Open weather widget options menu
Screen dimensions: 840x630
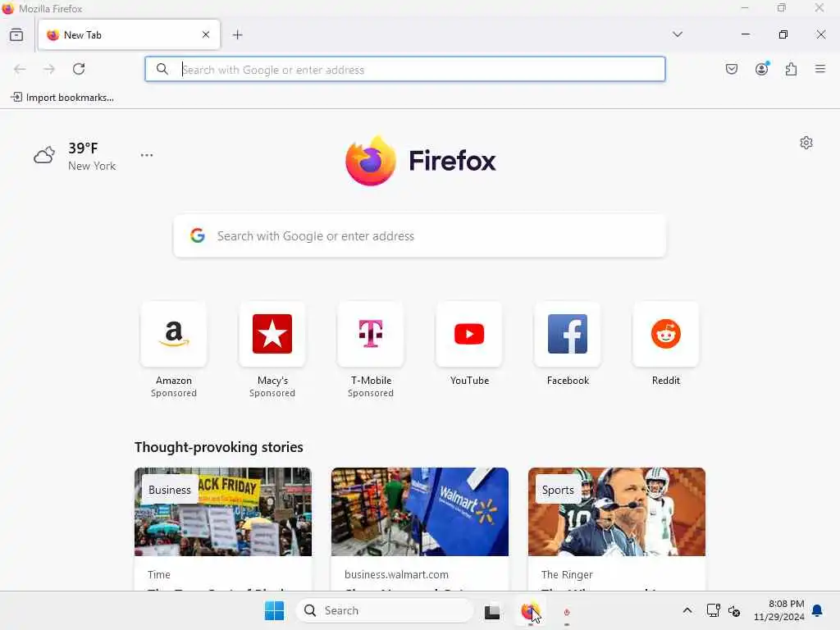tap(147, 155)
